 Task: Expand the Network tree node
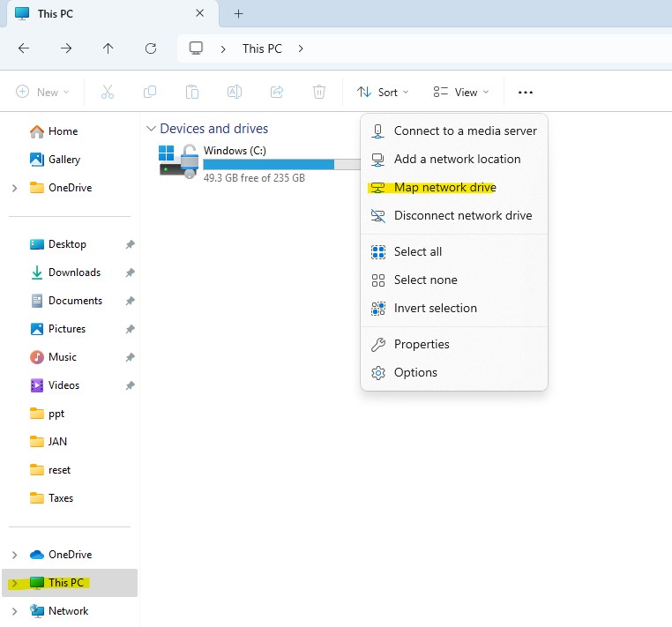[x=15, y=611]
